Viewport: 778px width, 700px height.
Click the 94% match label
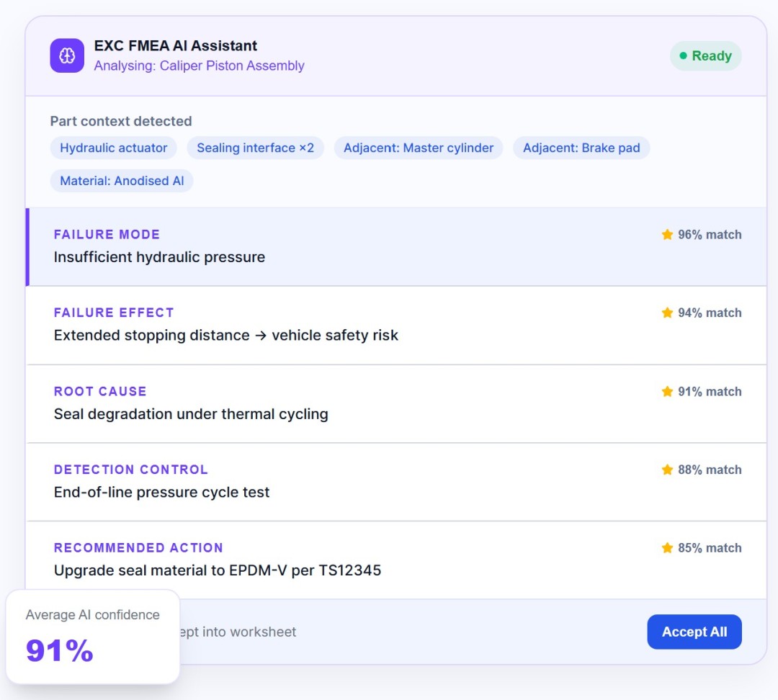pos(710,313)
